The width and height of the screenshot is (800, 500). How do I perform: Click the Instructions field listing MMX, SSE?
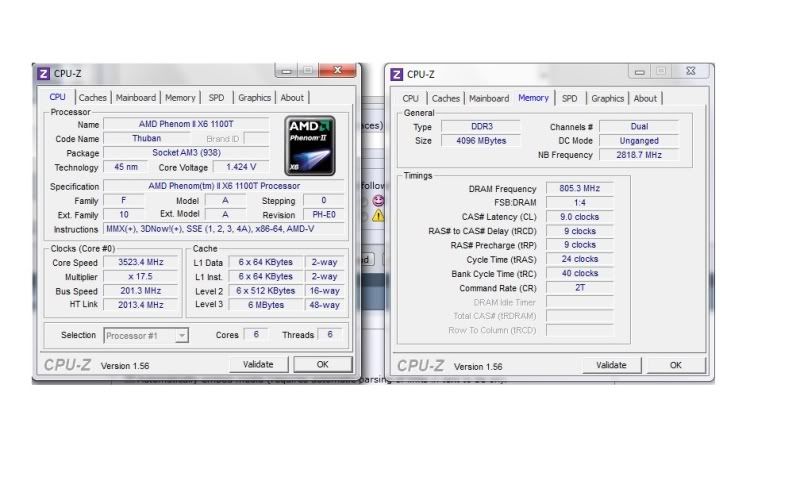(224, 229)
